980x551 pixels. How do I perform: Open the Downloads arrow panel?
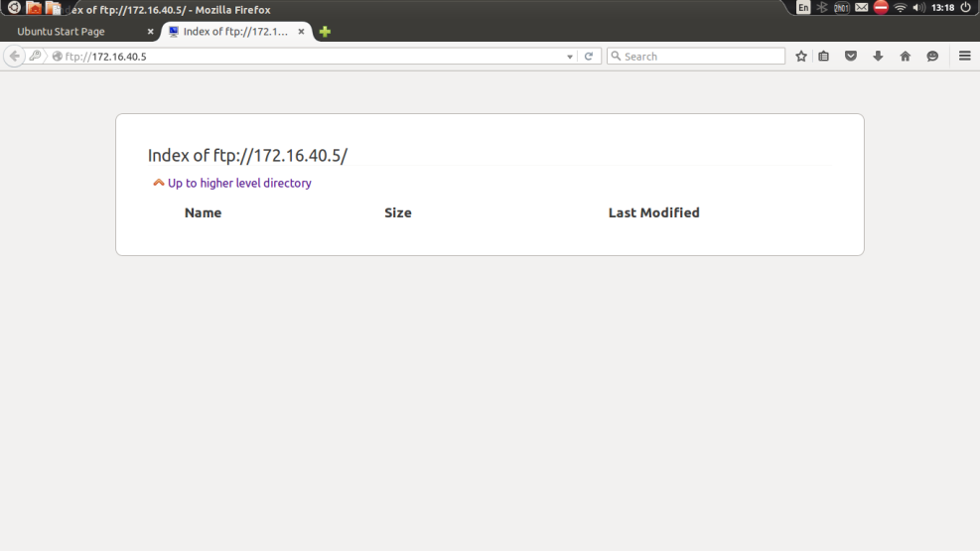[x=878, y=57]
